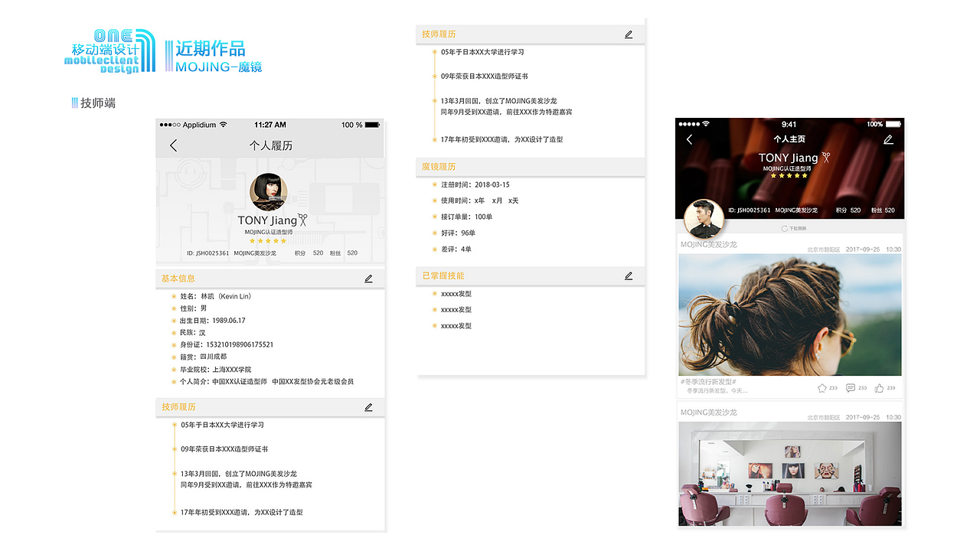Click edit pencil on 基本信息 section
This screenshot has width=980, height=551.
(x=368, y=279)
